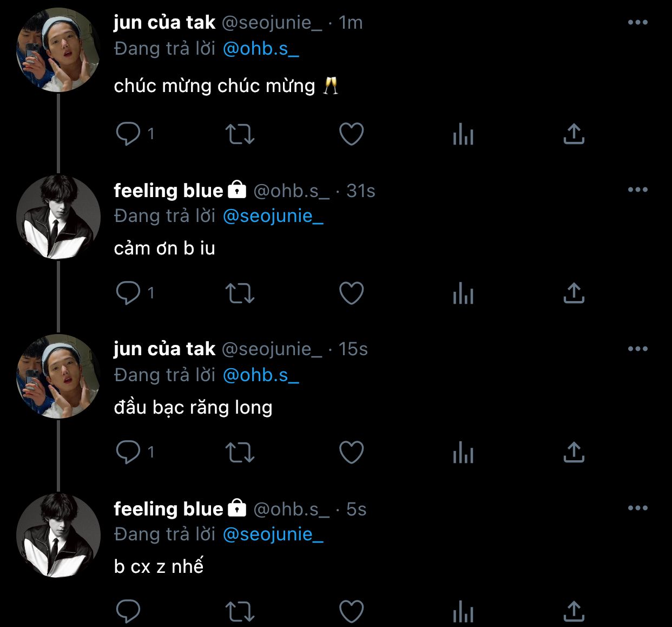Open more options for the 5s tweet
This screenshot has height=627, width=672.
click(637, 508)
